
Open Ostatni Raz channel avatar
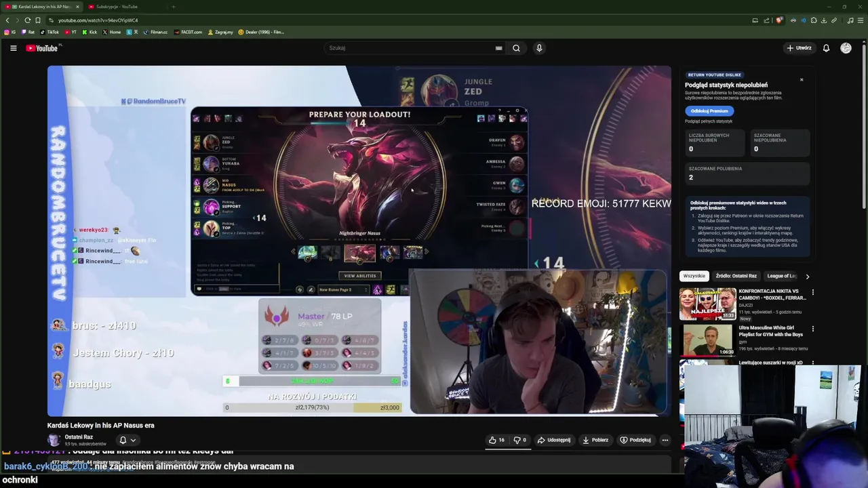point(54,440)
